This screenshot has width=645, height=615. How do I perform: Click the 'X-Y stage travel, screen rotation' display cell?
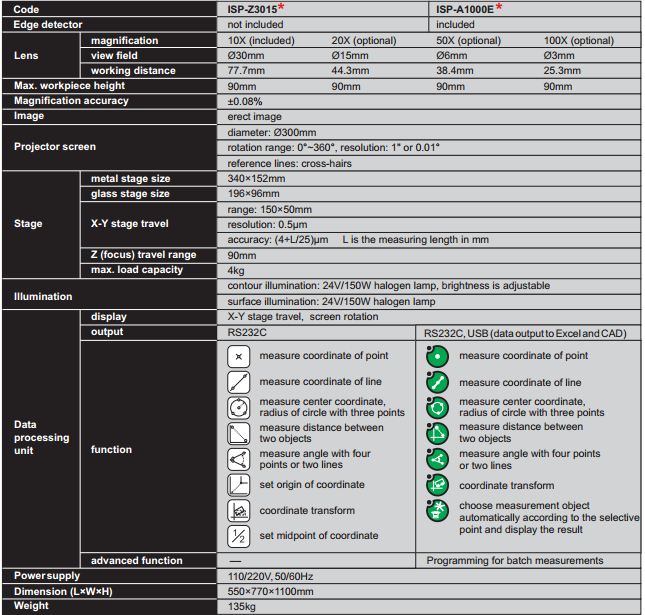(429, 317)
